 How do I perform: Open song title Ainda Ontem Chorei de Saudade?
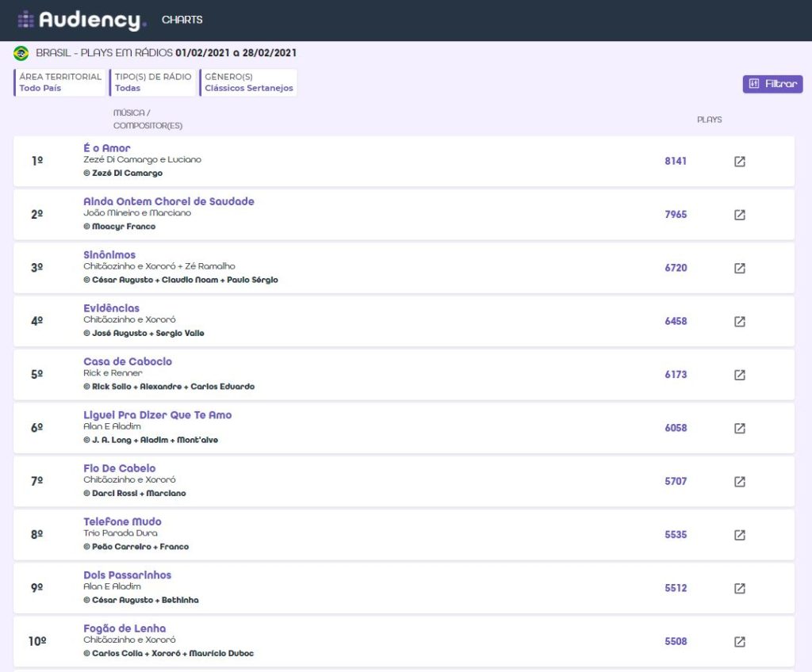point(169,201)
